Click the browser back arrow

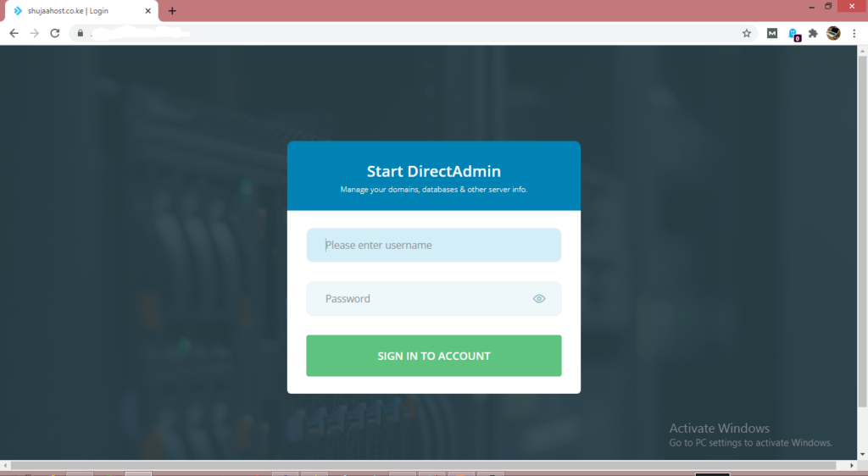[14, 33]
